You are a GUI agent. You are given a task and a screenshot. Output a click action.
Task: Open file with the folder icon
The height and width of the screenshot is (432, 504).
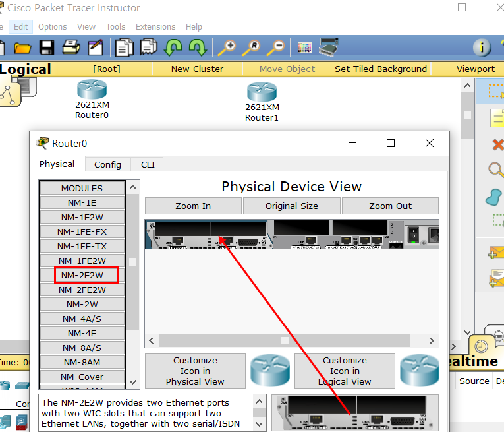point(22,48)
